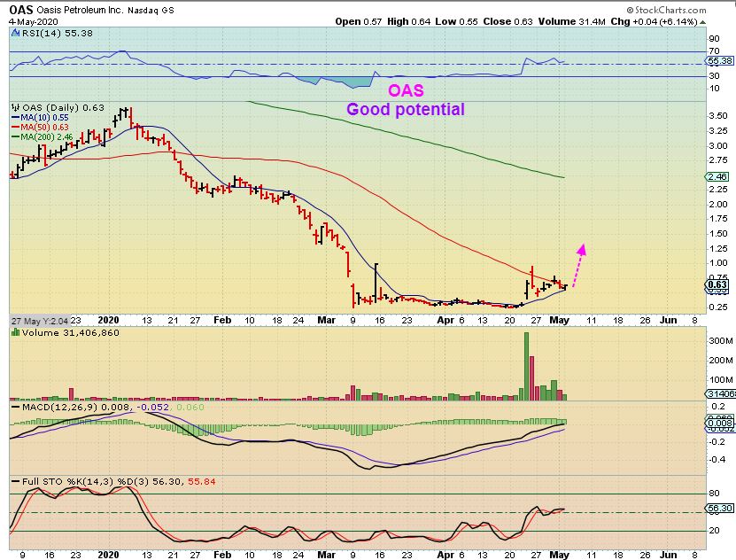Viewport: 736px width, 560px height.
Task: Click the 2.46 MA(200) price tag
Action: 718,177
